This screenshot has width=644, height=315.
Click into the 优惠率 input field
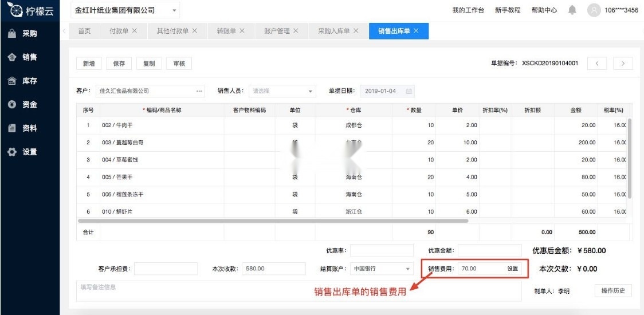click(x=382, y=251)
